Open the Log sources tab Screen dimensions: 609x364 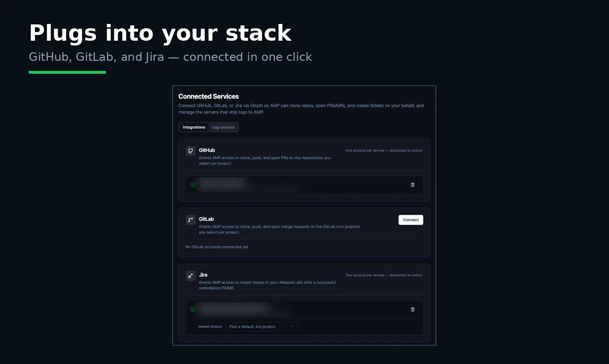click(223, 127)
